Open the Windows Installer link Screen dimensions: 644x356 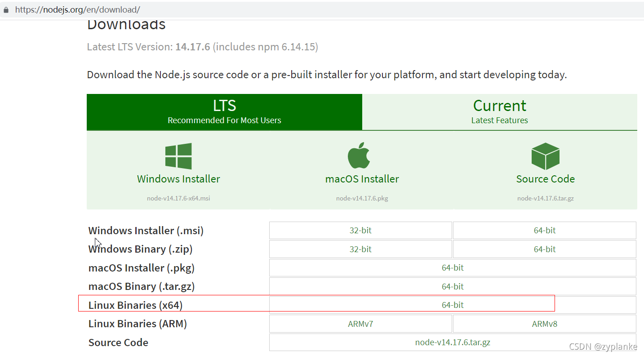point(178,179)
